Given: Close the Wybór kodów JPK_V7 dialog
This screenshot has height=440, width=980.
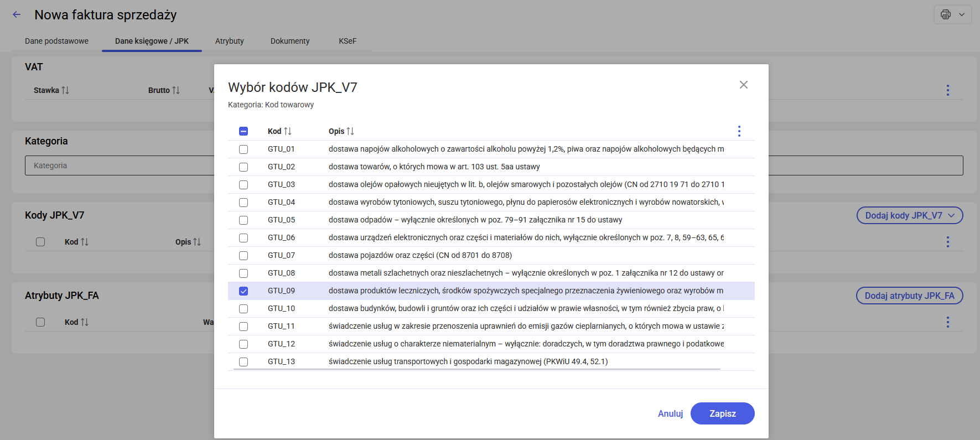Looking at the screenshot, I should tap(743, 85).
